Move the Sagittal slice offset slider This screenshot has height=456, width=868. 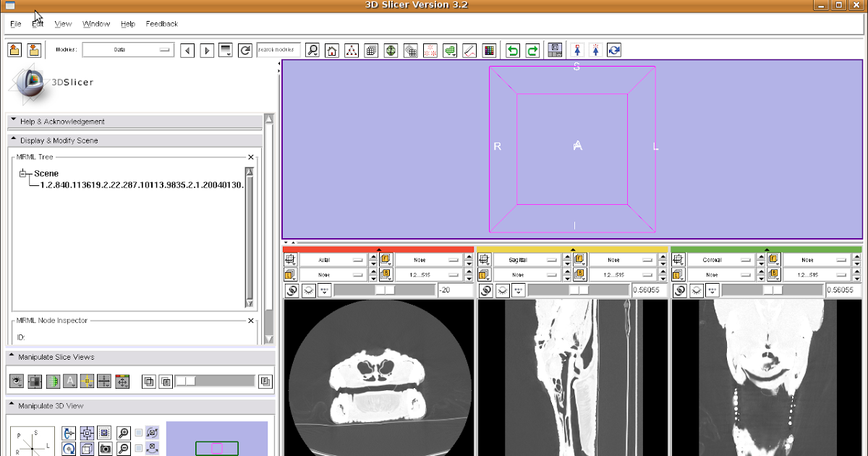pos(578,290)
